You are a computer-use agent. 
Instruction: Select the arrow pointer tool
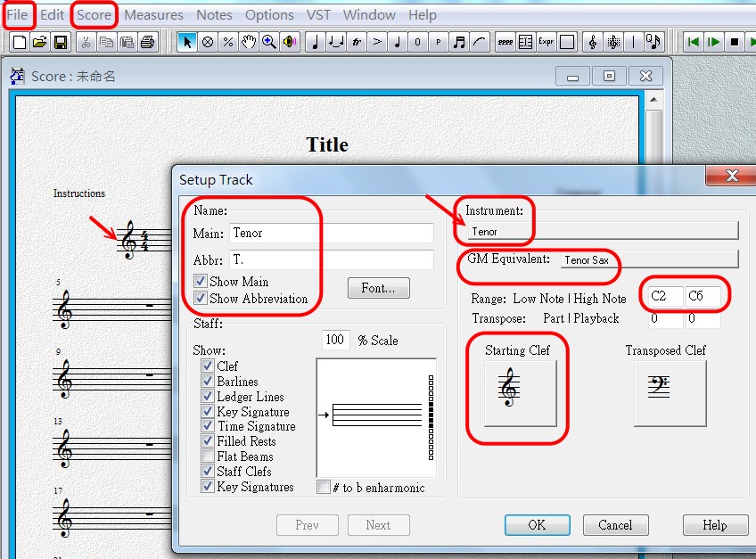(187, 42)
